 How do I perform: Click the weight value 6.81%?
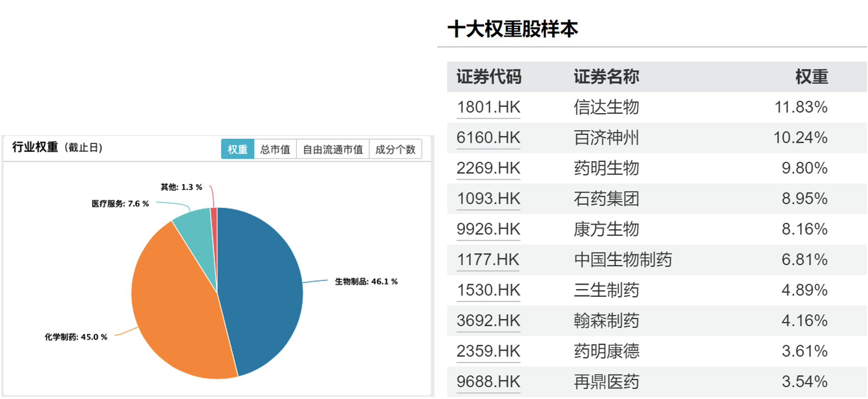click(x=805, y=260)
